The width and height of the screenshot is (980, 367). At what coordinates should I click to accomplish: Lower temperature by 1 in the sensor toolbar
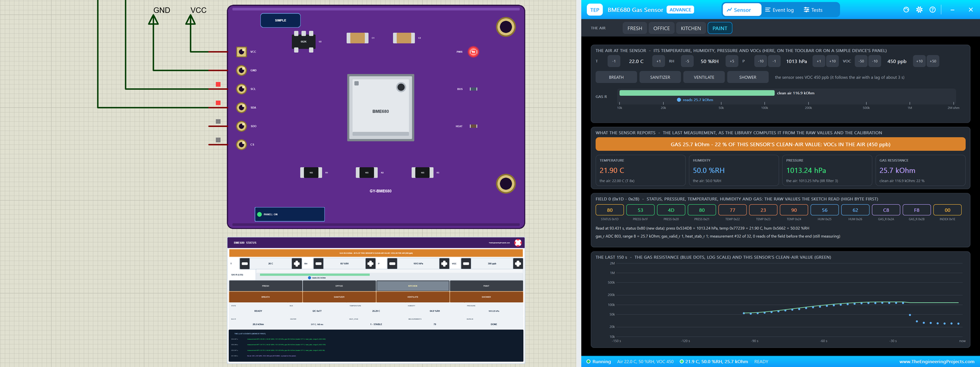click(614, 61)
